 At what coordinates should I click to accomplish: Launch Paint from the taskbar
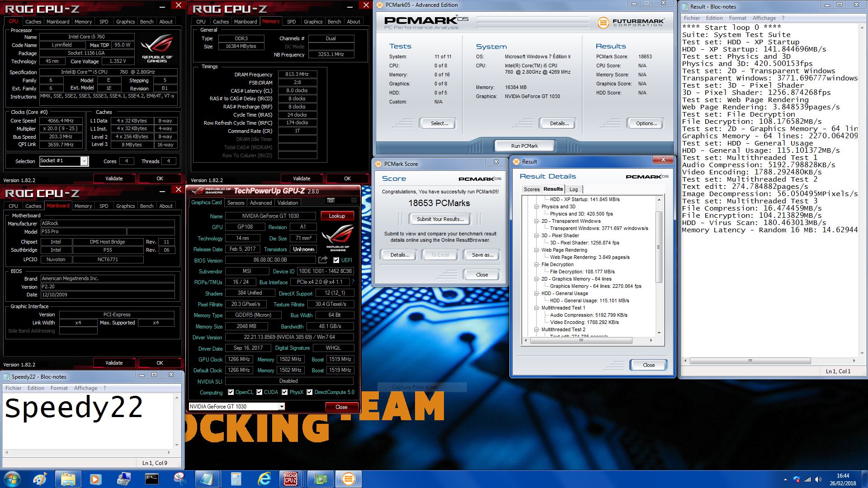[x=40, y=479]
